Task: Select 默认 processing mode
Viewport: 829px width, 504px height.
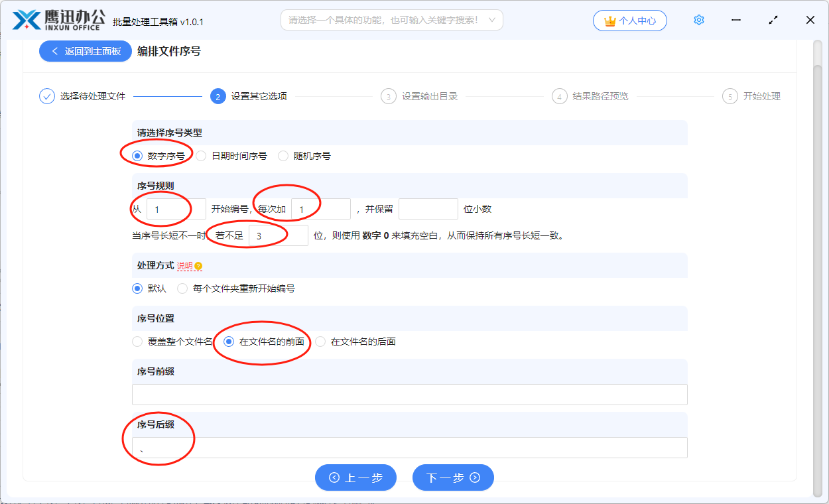Action: (x=137, y=289)
